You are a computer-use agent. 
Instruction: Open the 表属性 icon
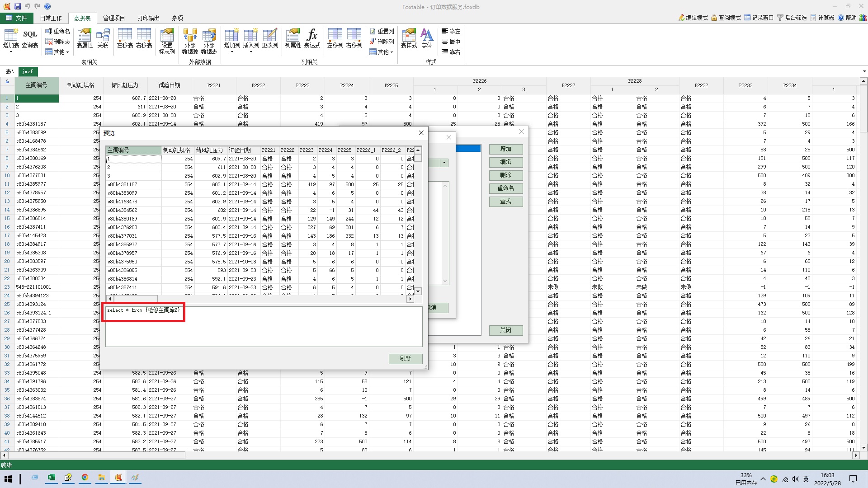(85, 38)
